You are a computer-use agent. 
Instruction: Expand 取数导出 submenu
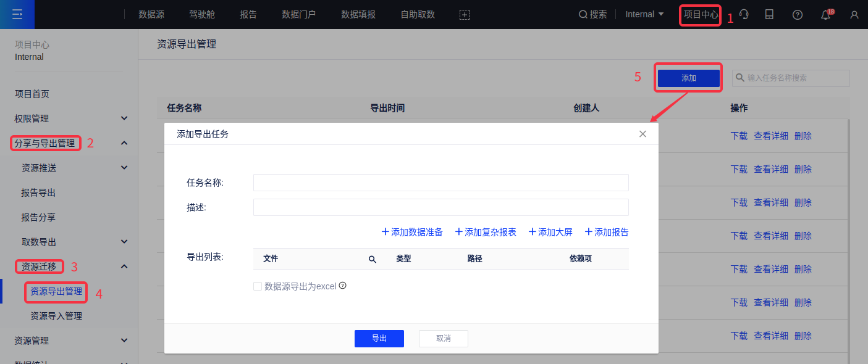124,242
